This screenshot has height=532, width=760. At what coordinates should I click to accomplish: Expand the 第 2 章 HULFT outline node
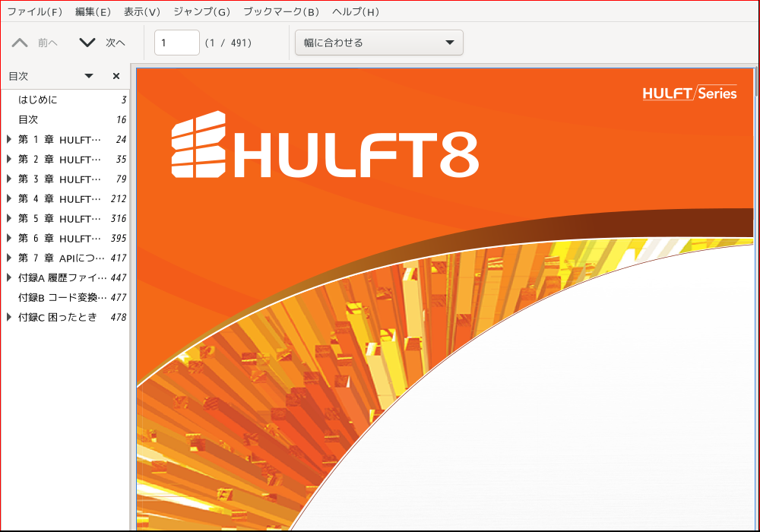pyautogui.click(x=8, y=159)
